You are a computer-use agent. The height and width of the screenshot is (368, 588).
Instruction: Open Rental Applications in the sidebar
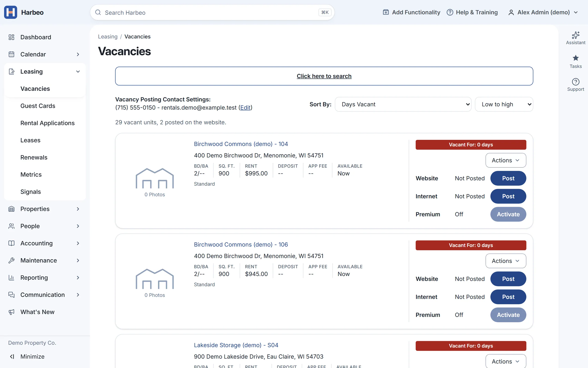(48, 123)
